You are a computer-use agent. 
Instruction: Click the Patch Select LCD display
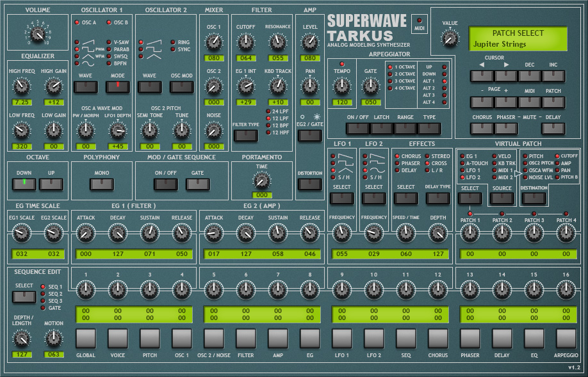[x=518, y=38]
